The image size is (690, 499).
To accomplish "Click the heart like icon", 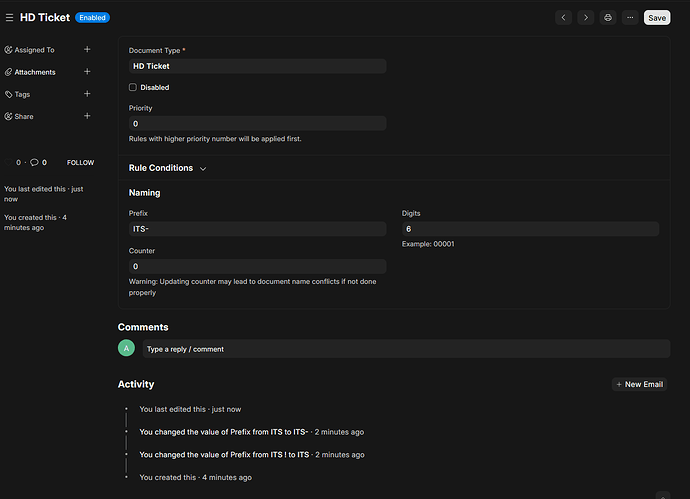I will [9, 162].
